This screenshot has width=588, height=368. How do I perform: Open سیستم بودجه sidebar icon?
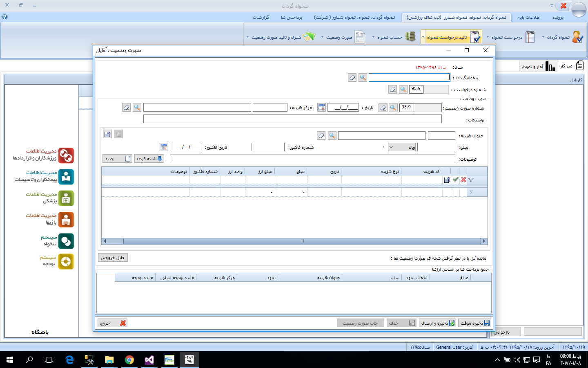pyautogui.click(x=66, y=262)
